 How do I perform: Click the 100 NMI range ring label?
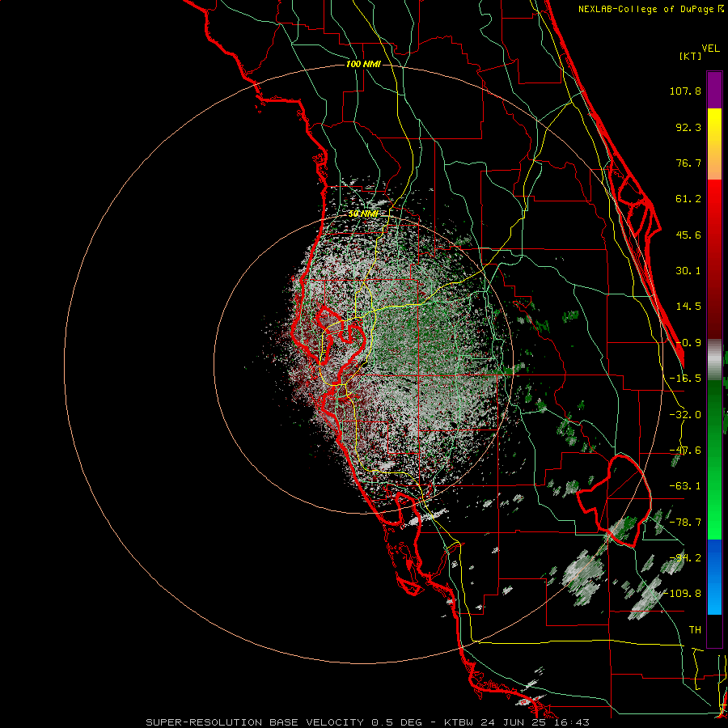coord(363,64)
